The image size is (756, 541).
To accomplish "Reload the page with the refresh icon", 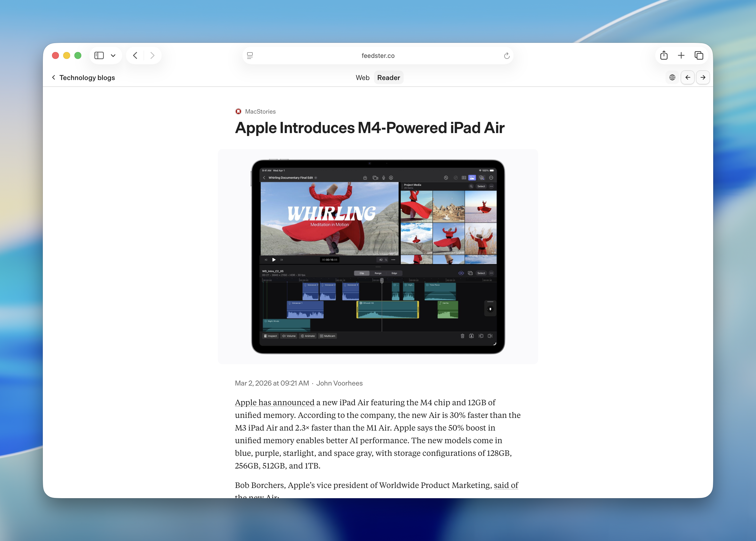I will pos(506,55).
